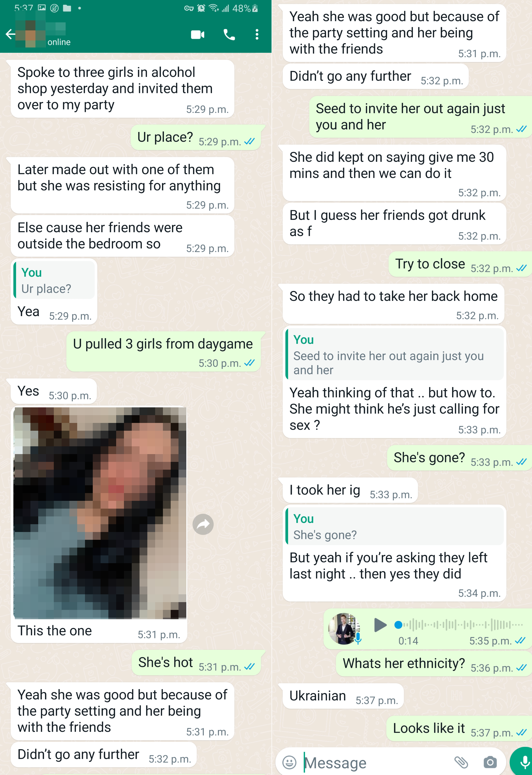Tap the voice call phone icon

click(229, 34)
